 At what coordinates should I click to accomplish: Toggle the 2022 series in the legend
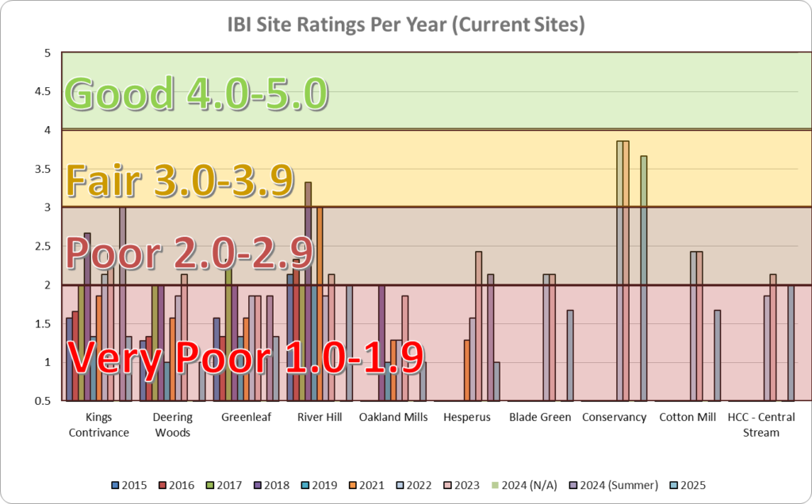tap(398, 484)
